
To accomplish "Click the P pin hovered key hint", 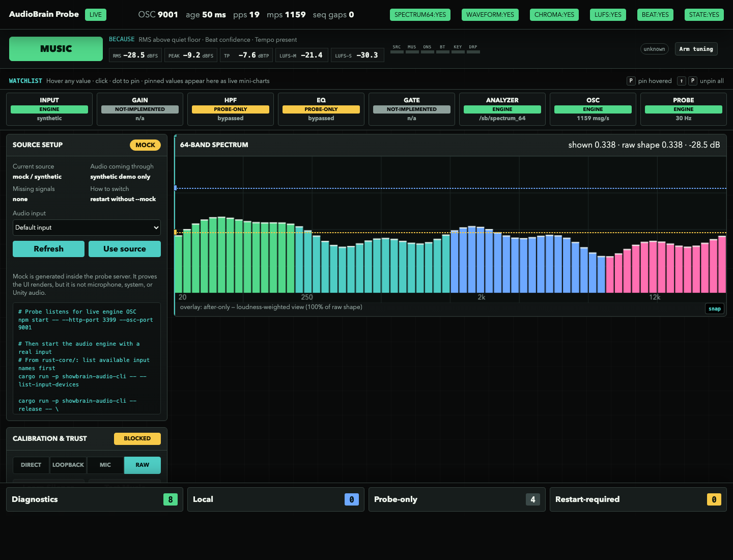I will tap(631, 80).
